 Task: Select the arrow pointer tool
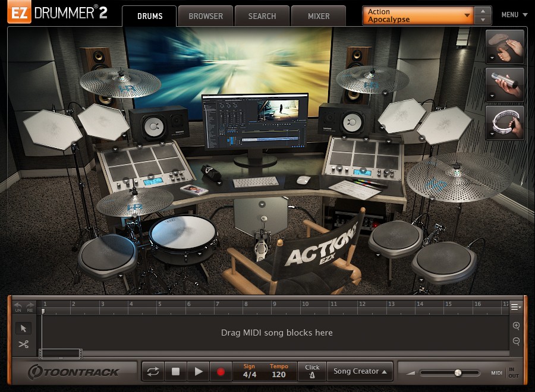click(x=23, y=328)
